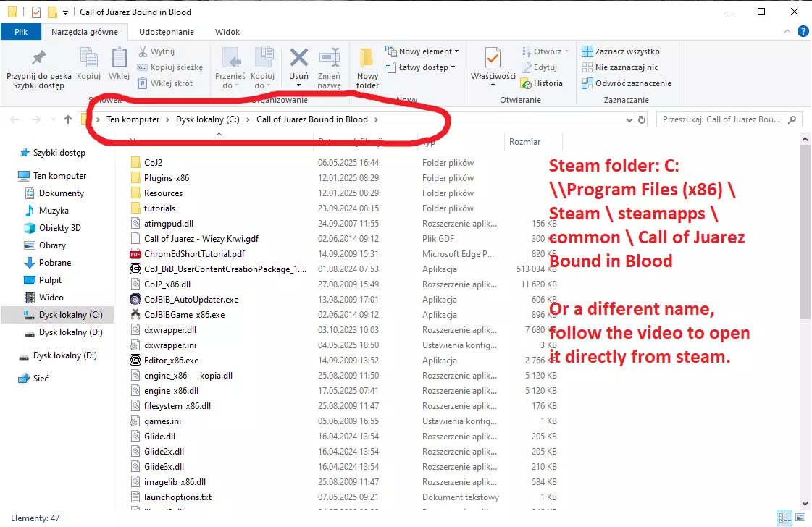Select ChromEdShortTutorial.pdf file
The image size is (812, 527).
pyautogui.click(x=188, y=253)
